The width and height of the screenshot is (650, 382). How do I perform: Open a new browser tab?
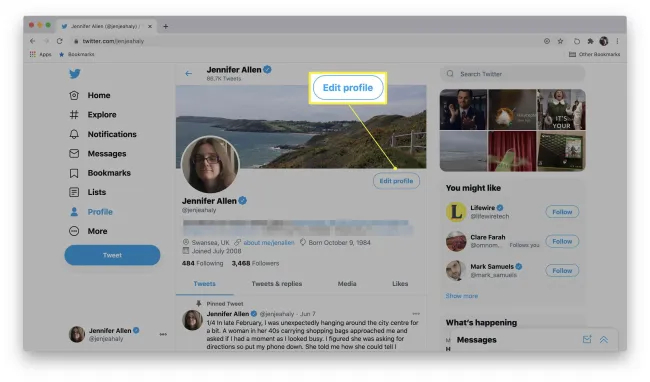click(165, 26)
